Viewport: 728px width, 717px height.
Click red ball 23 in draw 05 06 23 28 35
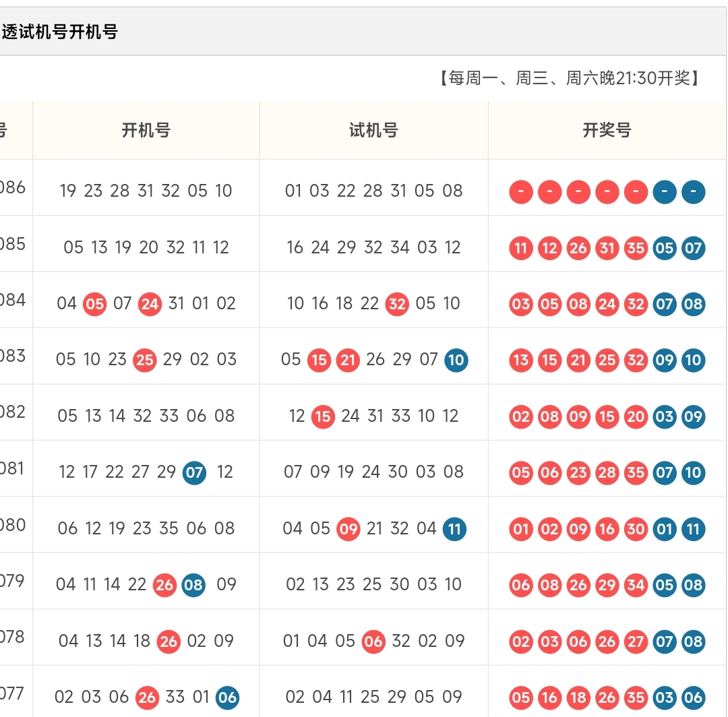(x=578, y=473)
